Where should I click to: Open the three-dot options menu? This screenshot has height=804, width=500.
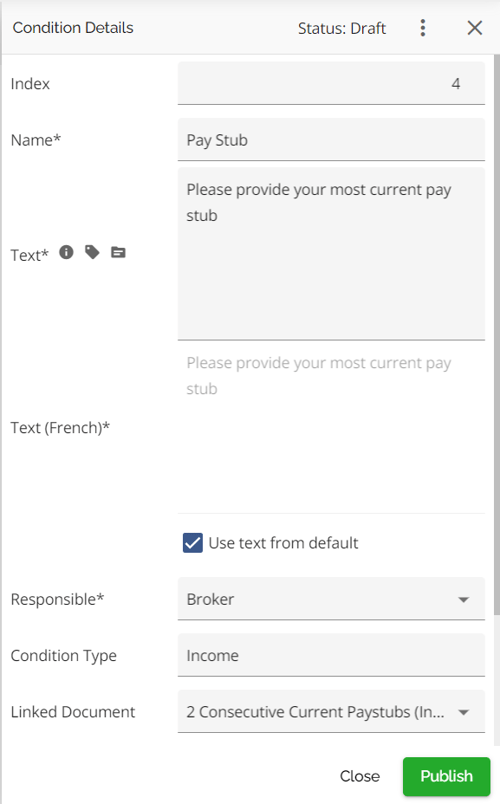pos(423,28)
